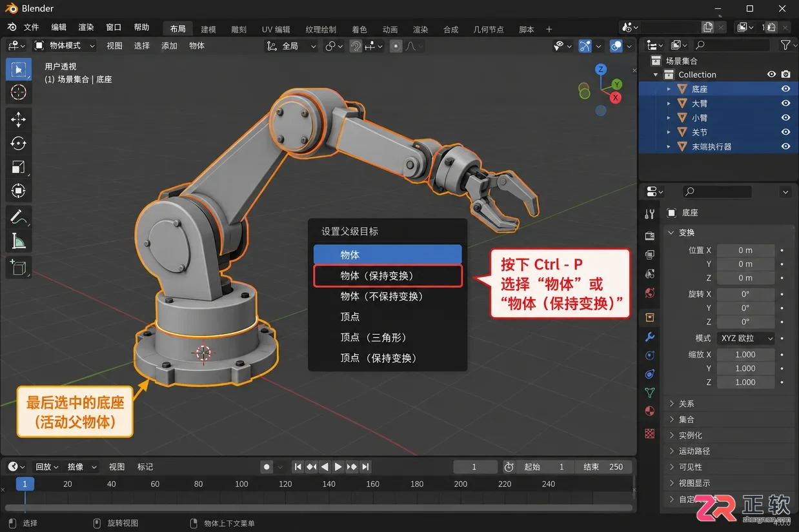Image resolution: width=799 pixels, height=532 pixels.
Task: Click frame 100 on the timeline ruler
Action: tap(241, 484)
